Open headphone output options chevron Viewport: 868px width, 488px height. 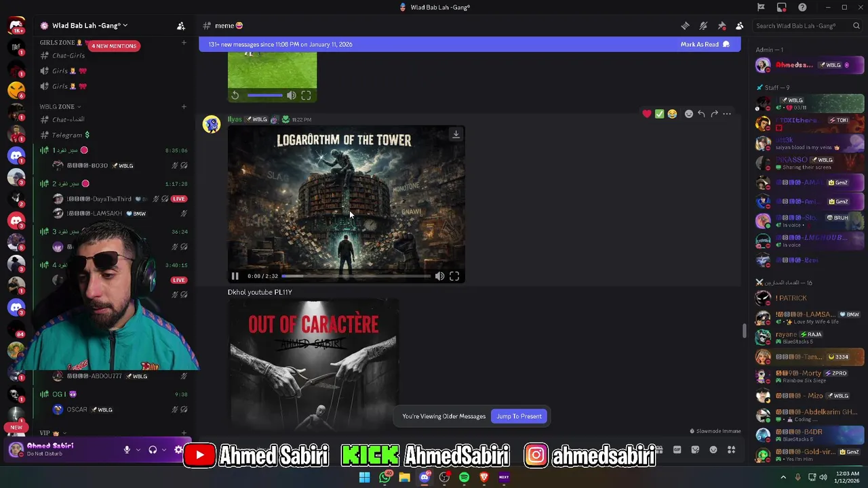tap(163, 449)
